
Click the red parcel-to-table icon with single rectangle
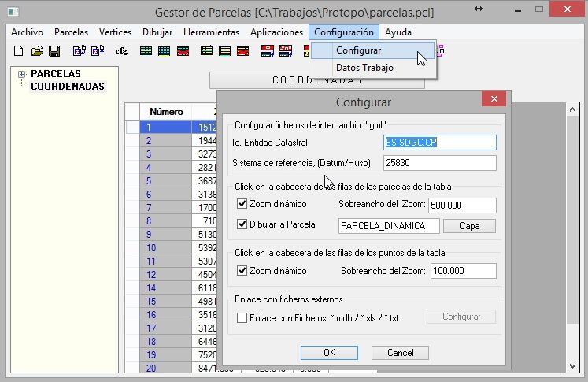[x=268, y=50]
